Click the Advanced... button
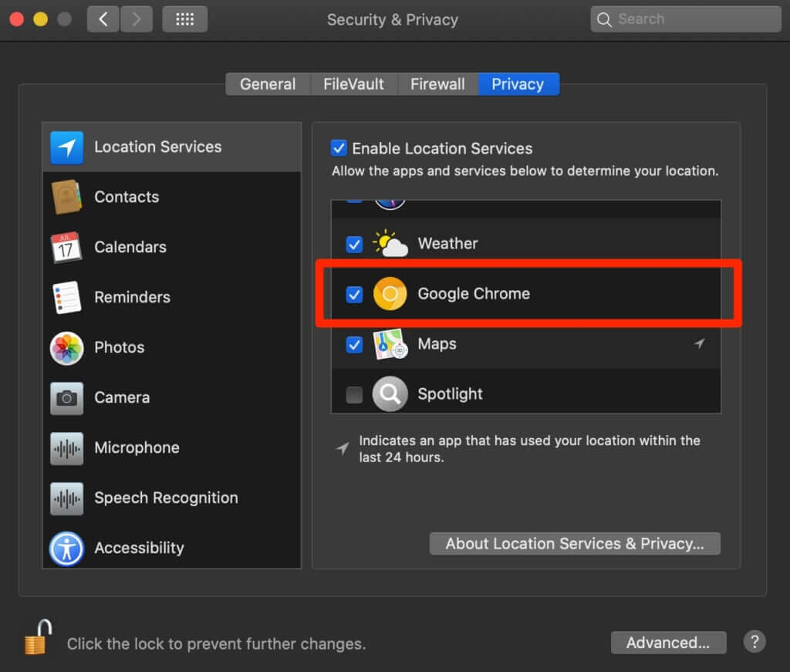The height and width of the screenshot is (672, 790). click(x=668, y=643)
